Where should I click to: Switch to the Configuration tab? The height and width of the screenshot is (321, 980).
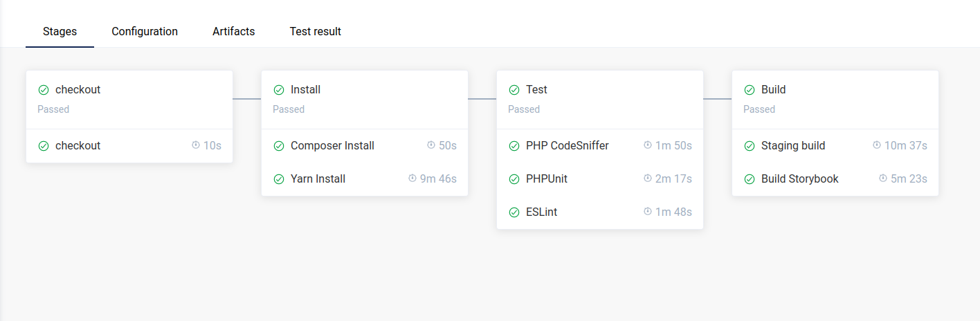[145, 32]
